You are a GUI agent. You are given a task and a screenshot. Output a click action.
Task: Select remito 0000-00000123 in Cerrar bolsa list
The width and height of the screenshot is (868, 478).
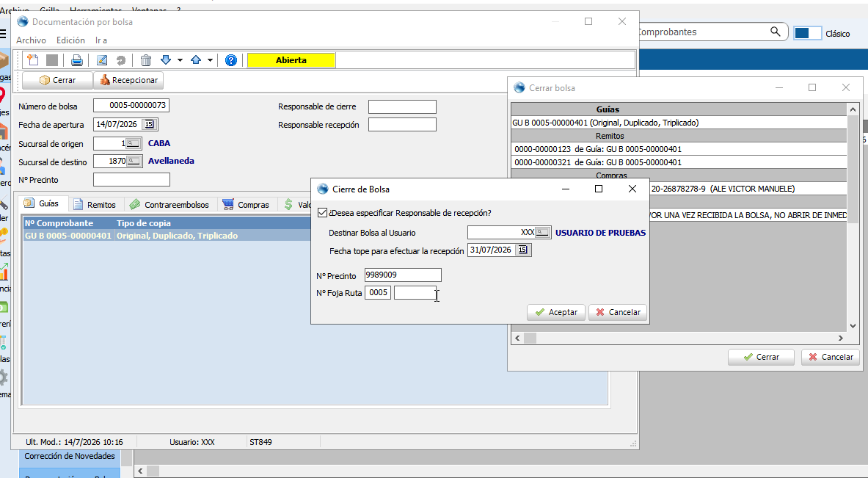(679, 149)
